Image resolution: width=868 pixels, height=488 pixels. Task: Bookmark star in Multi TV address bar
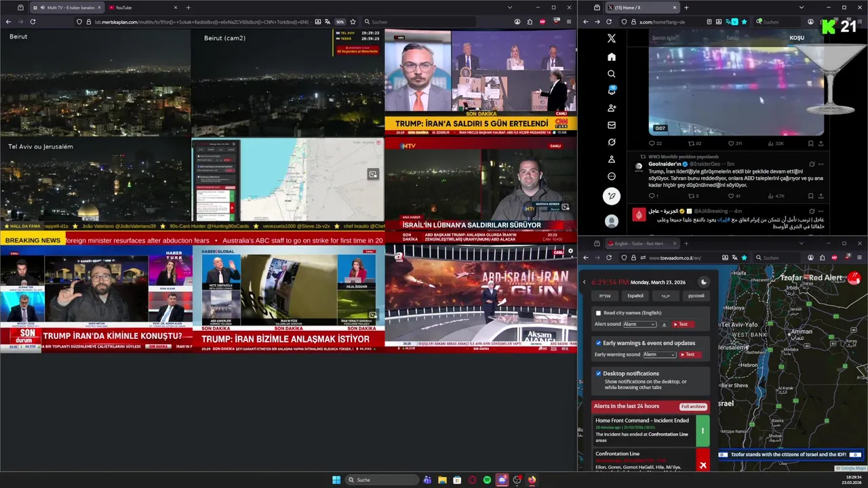point(353,22)
